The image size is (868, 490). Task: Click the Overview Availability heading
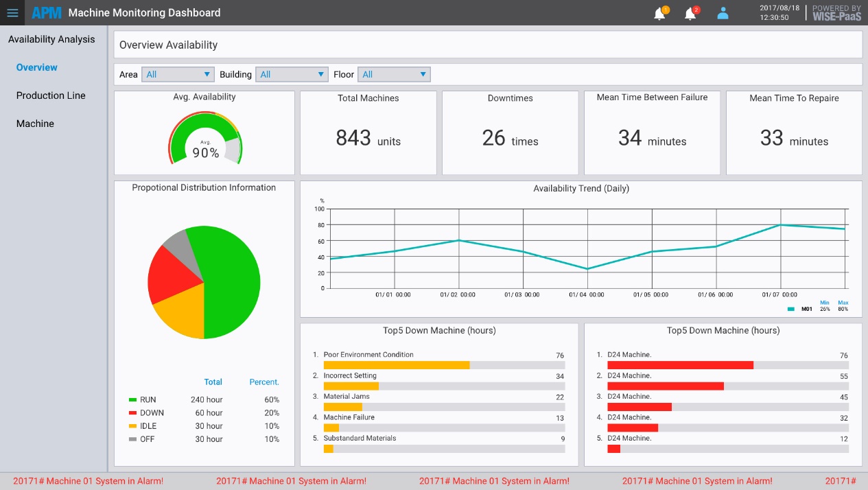tap(168, 45)
